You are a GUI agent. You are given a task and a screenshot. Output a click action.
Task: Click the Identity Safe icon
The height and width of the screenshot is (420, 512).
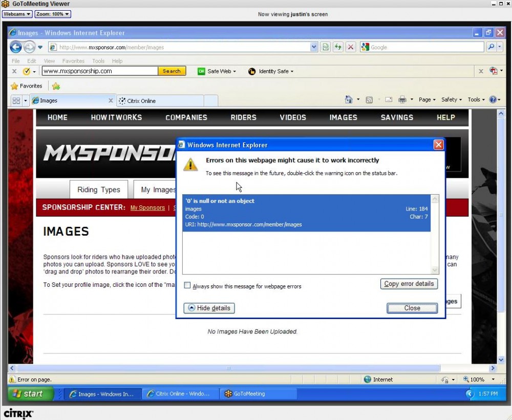[x=251, y=71]
